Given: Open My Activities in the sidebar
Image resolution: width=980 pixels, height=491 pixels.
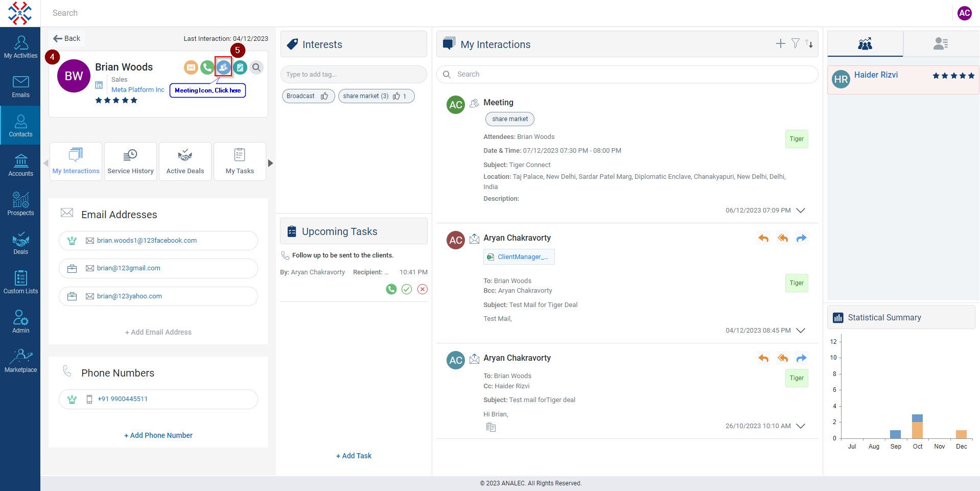Looking at the screenshot, I should click(x=20, y=47).
